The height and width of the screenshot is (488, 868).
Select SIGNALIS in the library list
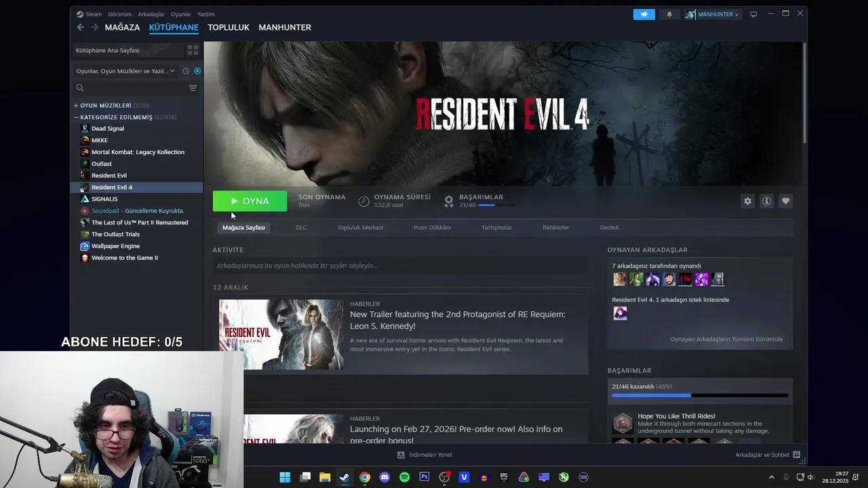coord(137,199)
